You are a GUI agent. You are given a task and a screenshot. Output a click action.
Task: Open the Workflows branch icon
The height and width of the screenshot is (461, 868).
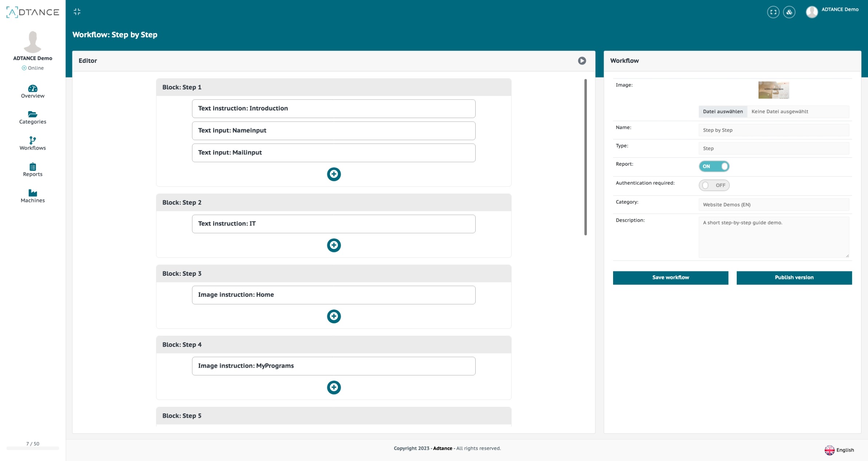pos(33,140)
